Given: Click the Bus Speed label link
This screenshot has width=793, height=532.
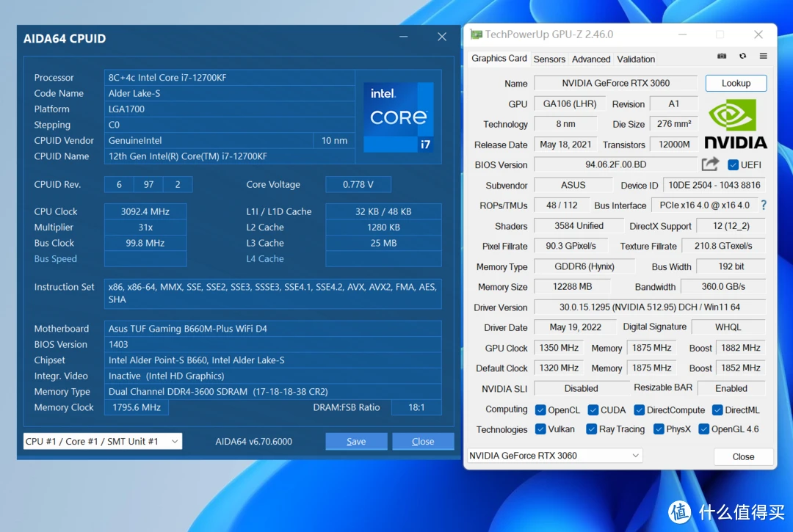Looking at the screenshot, I should (56, 259).
